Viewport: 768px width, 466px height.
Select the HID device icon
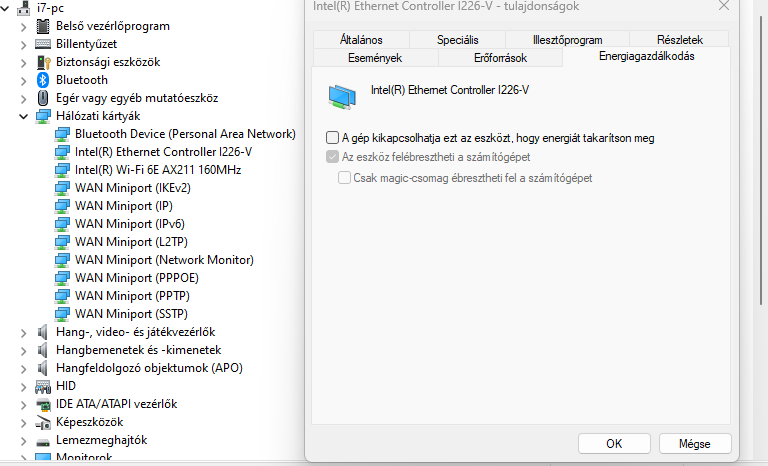tap(43, 387)
